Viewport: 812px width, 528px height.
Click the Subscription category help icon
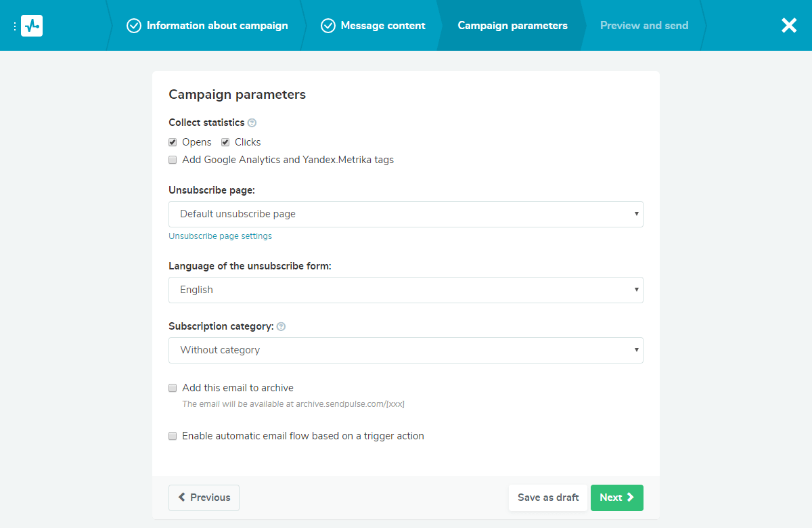281,326
